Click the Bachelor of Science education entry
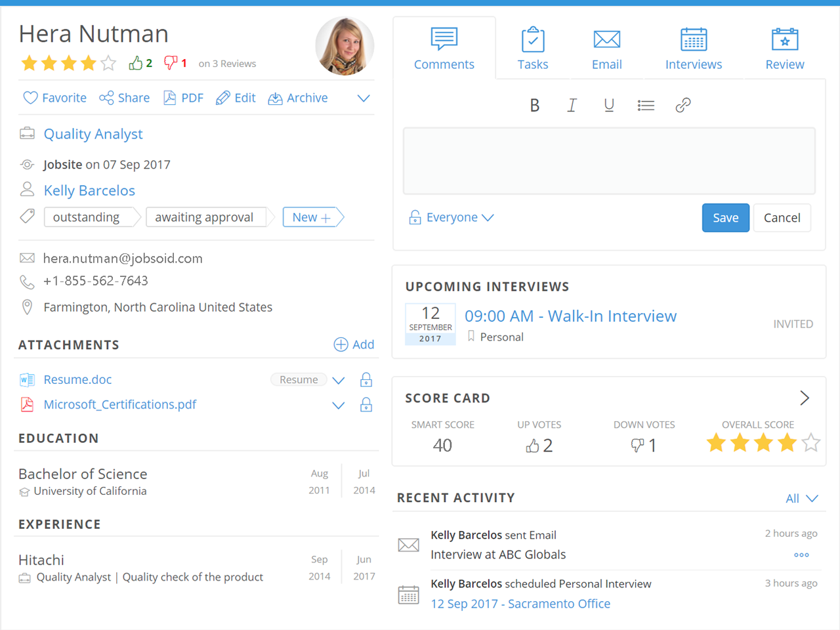This screenshot has width=840, height=630. (x=83, y=474)
